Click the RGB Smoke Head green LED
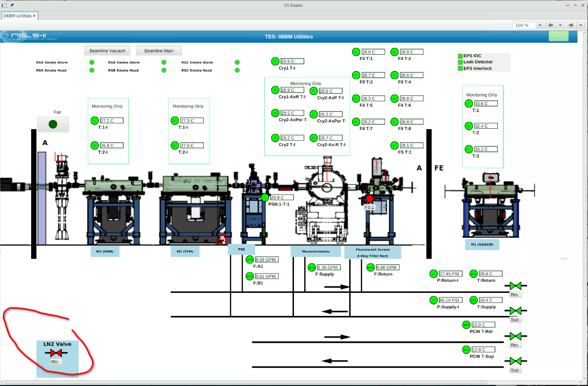Viewport: 588px width, 386px height. click(x=164, y=70)
